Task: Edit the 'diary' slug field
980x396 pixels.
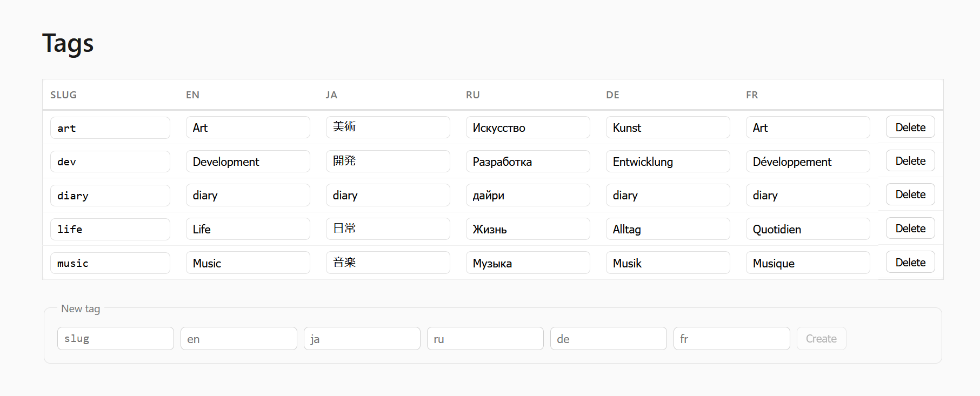Action: (x=110, y=195)
